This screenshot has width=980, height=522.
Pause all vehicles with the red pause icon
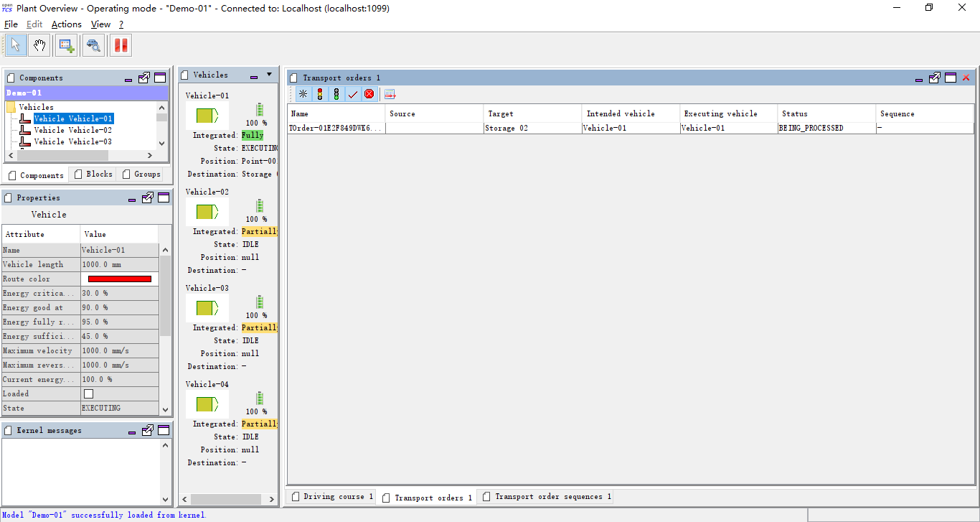(120, 45)
